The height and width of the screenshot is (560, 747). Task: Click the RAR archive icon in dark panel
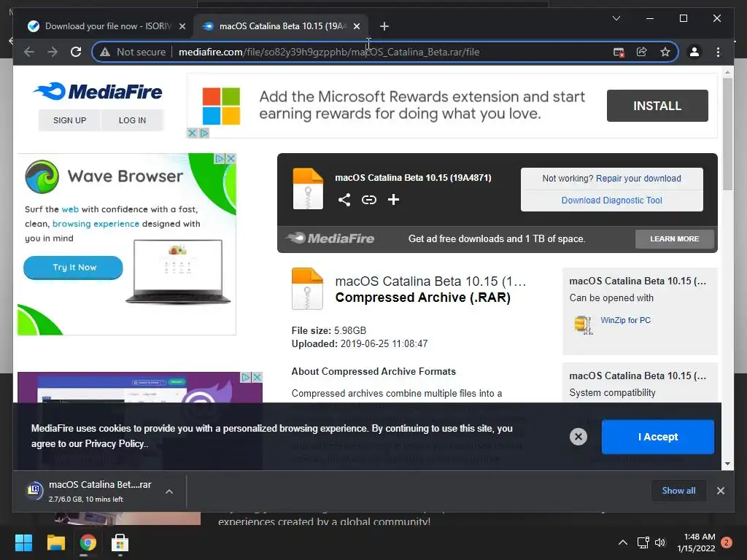pyautogui.click(x=308, y=189)
